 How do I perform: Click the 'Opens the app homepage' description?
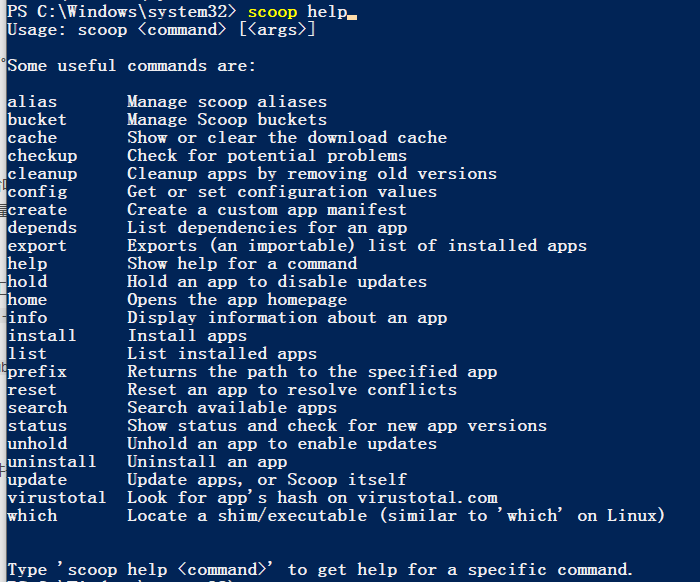click(x=237, y=300)
